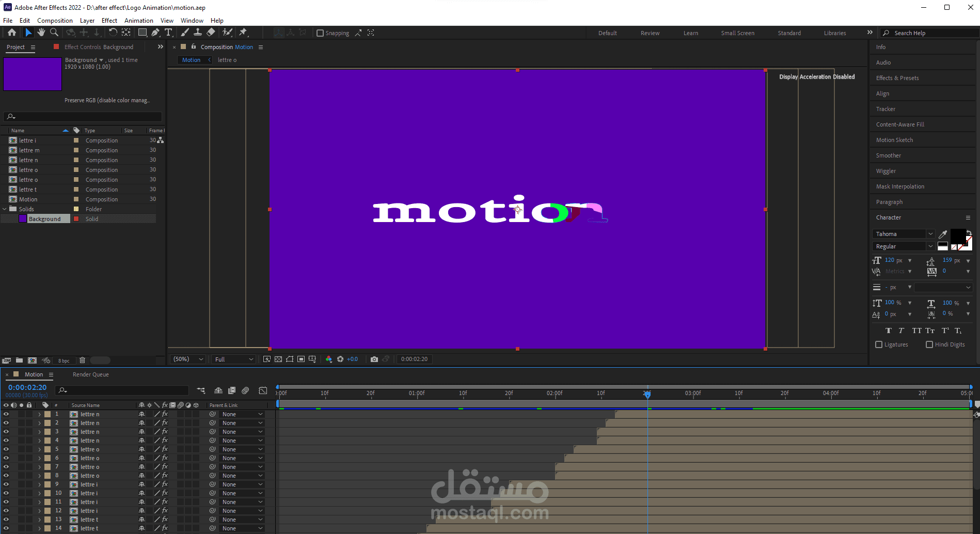
Task: Open the Full resolution dropdown
Action: [x=234, y=359]
